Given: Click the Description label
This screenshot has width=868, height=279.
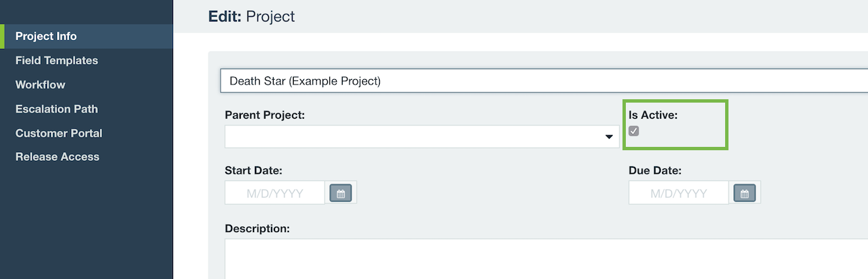Looking at the screenshot, I should coord(257,229).
